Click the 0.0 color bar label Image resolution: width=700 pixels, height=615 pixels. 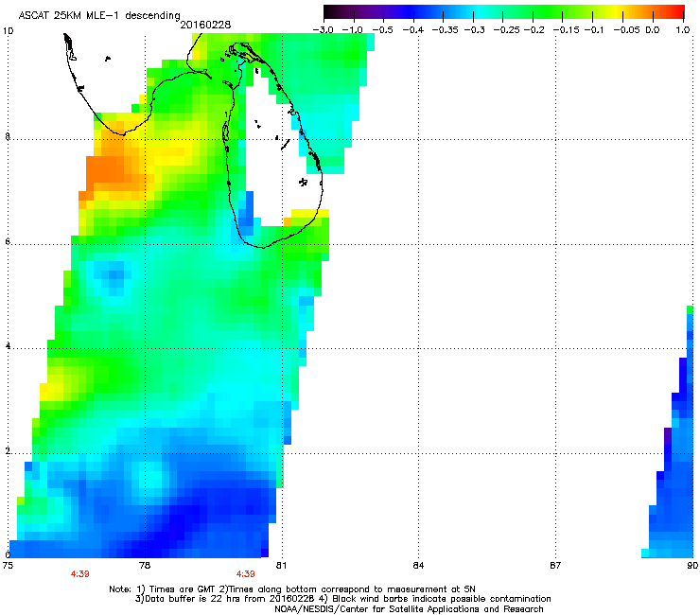pos(653,30)
